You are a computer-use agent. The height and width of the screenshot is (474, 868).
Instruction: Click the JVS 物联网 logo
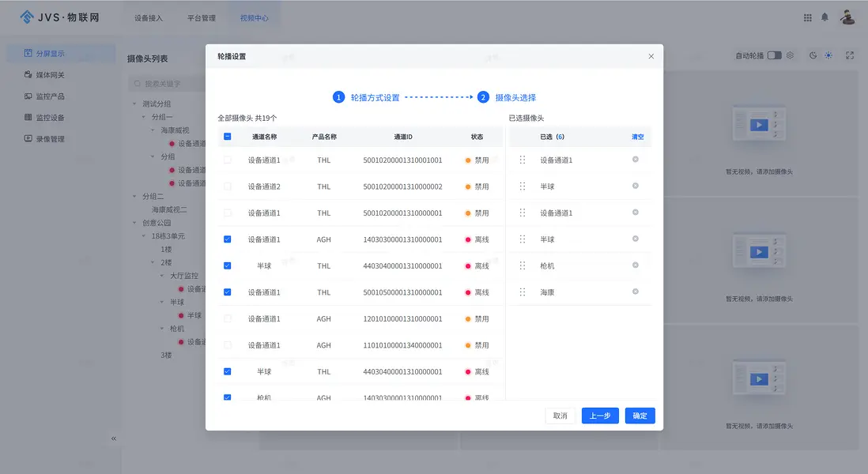pos(60,17)
